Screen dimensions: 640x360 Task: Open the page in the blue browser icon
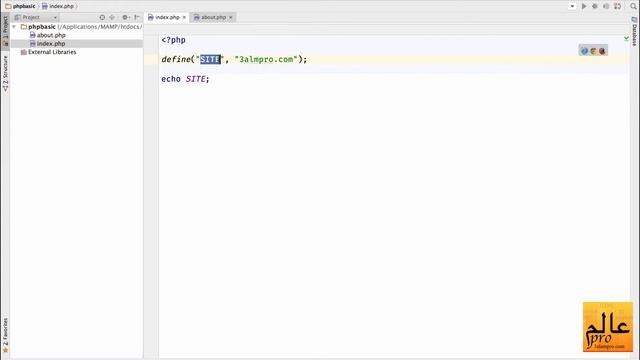click(x=584, y=51)
